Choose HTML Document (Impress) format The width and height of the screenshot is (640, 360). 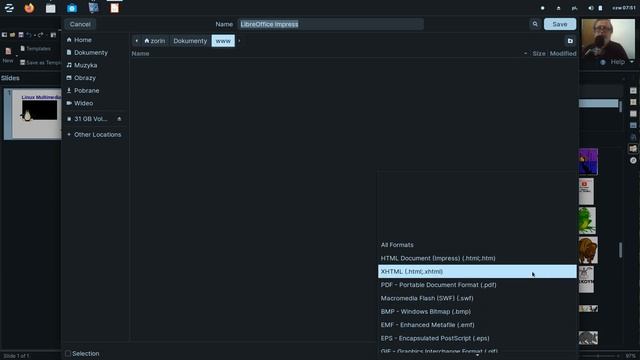click(477, 258)
